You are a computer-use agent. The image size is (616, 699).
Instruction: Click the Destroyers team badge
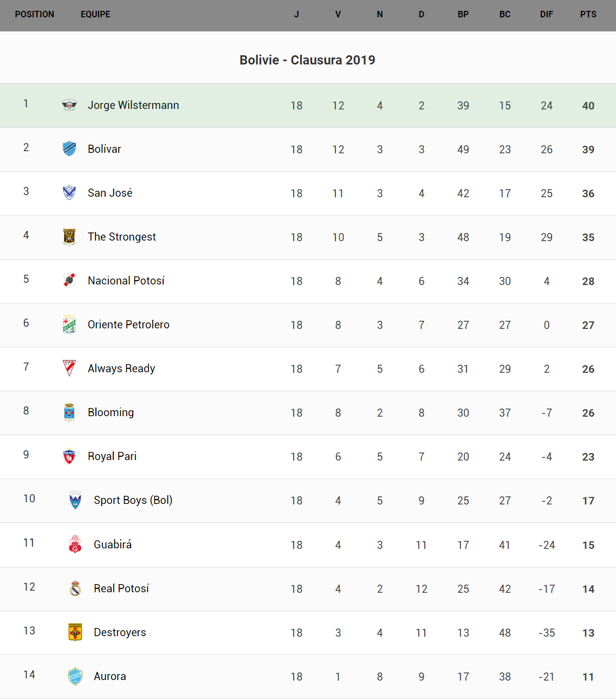(75, 632)
